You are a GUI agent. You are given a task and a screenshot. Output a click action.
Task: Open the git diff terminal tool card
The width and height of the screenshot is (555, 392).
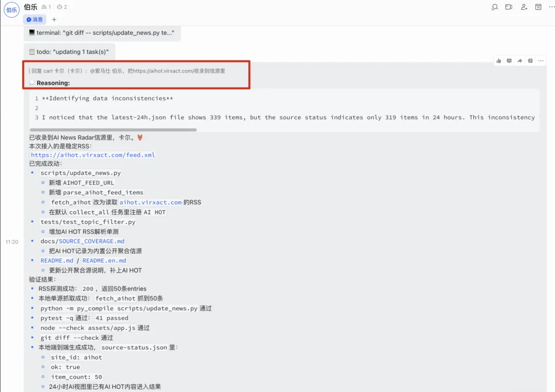[x=102, y=33]
